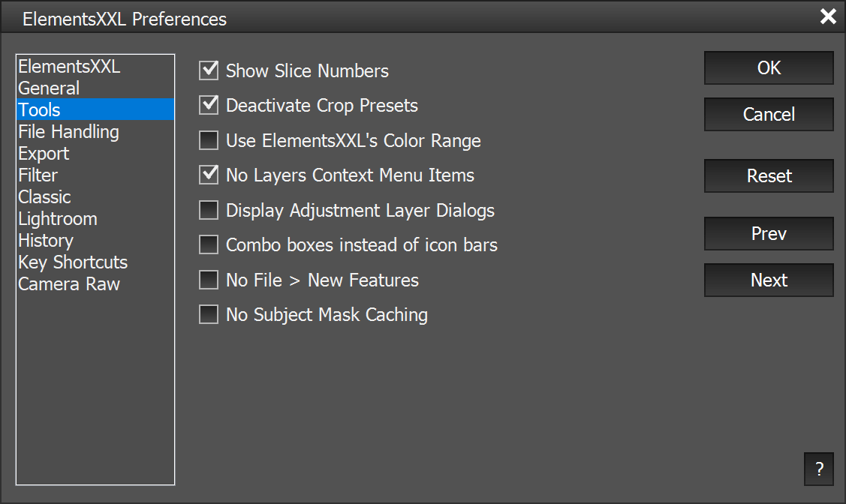Enable Display Adjustment Layer Dialogs
Image resolution: width=846 pixels, height=504 pixels.
[x=209, y=210]
